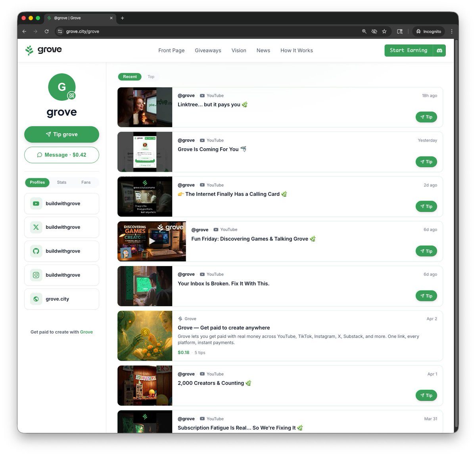The width and height of the screenshot is (476, 456).
Task: Click the '5 tips' count text
Action: [200, 353]
